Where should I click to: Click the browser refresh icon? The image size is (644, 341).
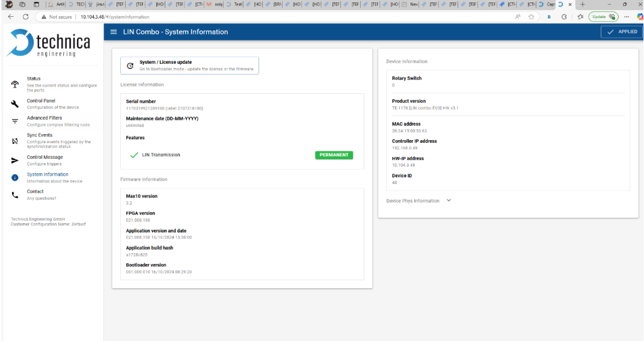pyautogui.click(x=25, y=17)
